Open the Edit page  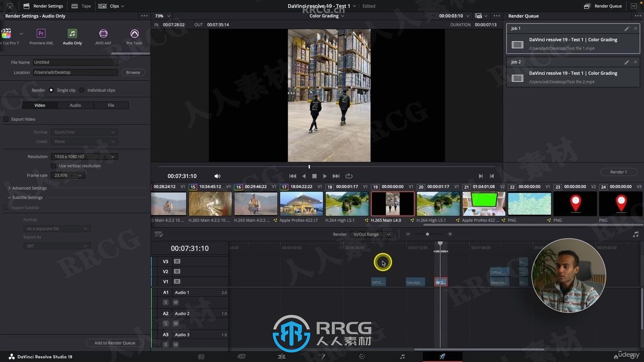coord(282,356)
